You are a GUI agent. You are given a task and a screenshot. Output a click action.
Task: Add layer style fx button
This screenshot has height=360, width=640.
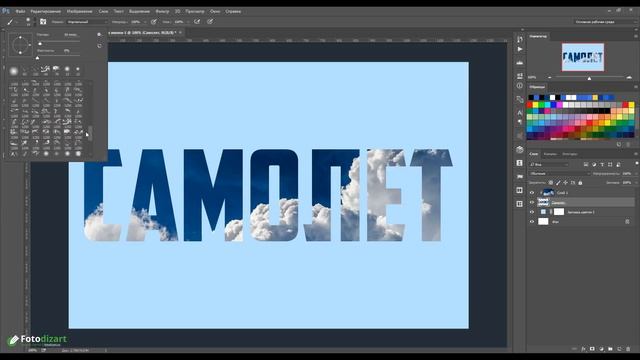(583, 349)
